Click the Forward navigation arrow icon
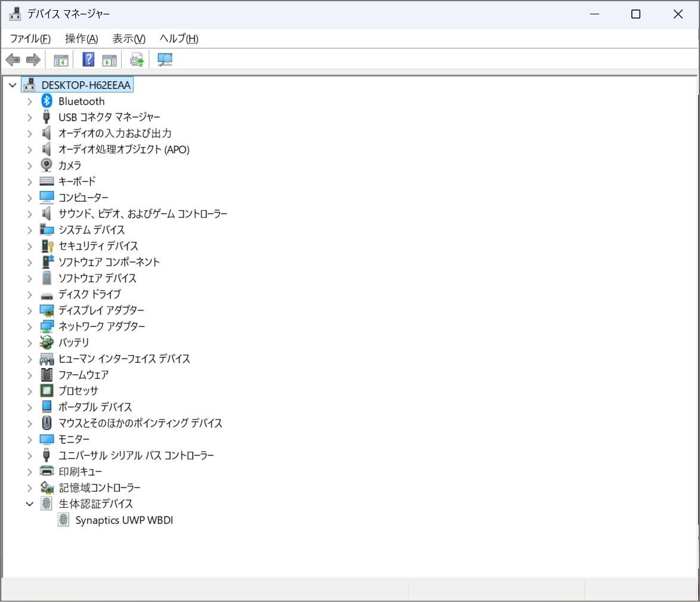Image resolution: width=700 pixels, height=602 pixels. 33,59
